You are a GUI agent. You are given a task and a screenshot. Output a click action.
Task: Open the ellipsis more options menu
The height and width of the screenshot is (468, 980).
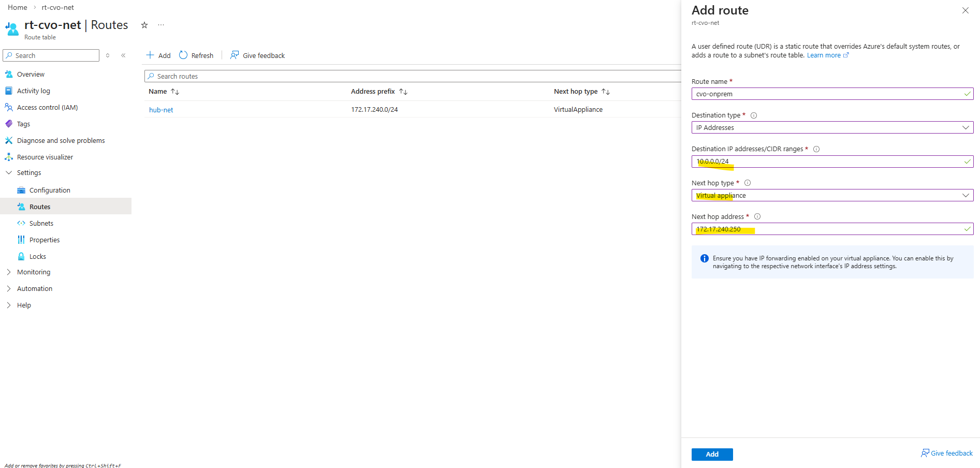coord(161,25)
